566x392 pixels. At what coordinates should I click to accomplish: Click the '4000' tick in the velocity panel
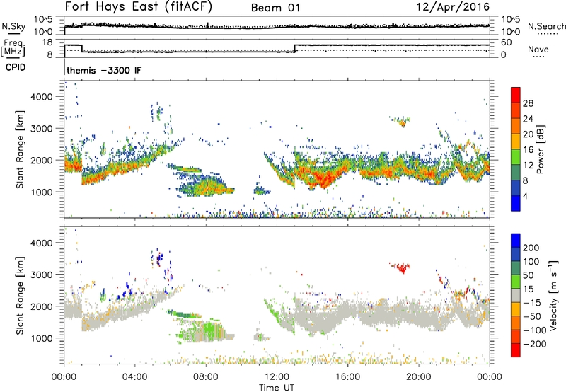[41, 243]
